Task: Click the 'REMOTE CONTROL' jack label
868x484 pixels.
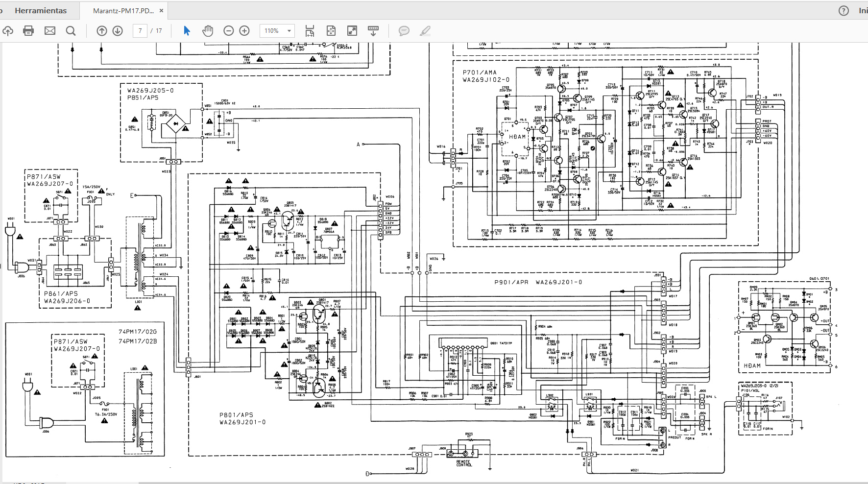Action: pos(463,463)
